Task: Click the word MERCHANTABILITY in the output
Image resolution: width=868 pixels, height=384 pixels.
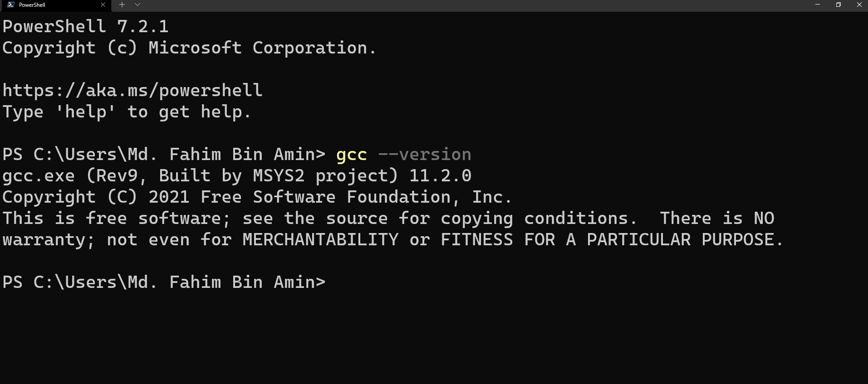Action: pos(320,240)
